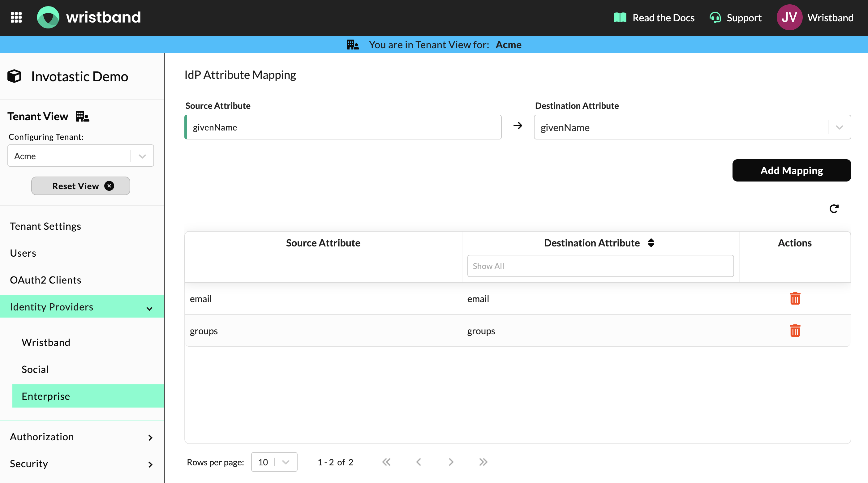
Task: Click the IdP Attribute Mapping heading
Action: click(240, 75)
